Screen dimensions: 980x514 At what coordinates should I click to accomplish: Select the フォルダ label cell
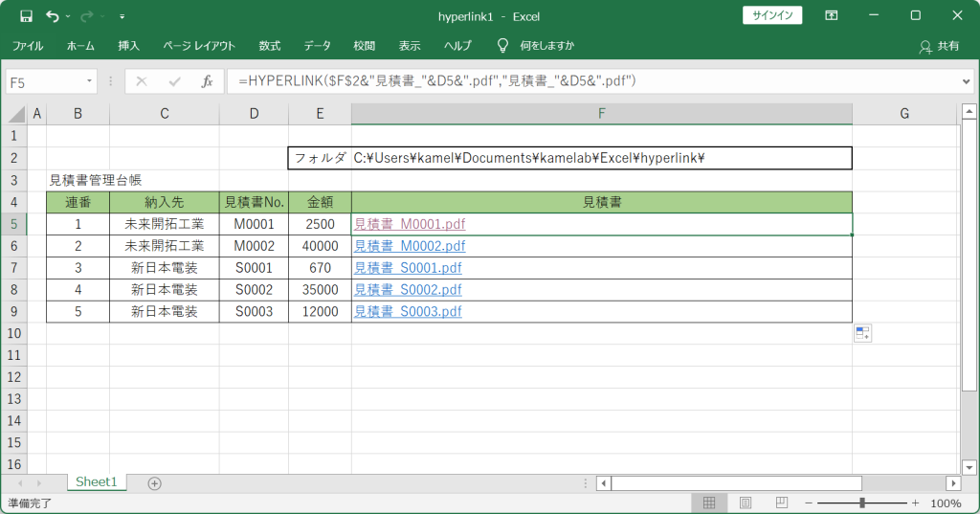(x=320, y=158)
